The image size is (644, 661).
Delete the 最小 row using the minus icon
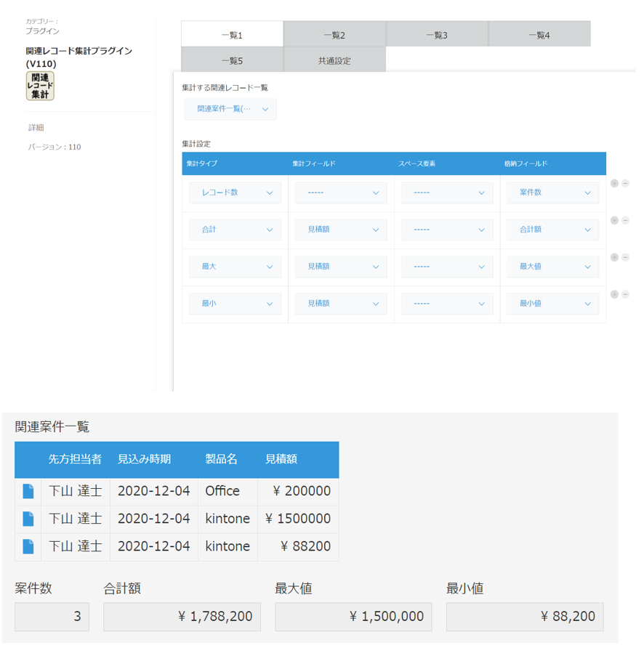(625, 294)
